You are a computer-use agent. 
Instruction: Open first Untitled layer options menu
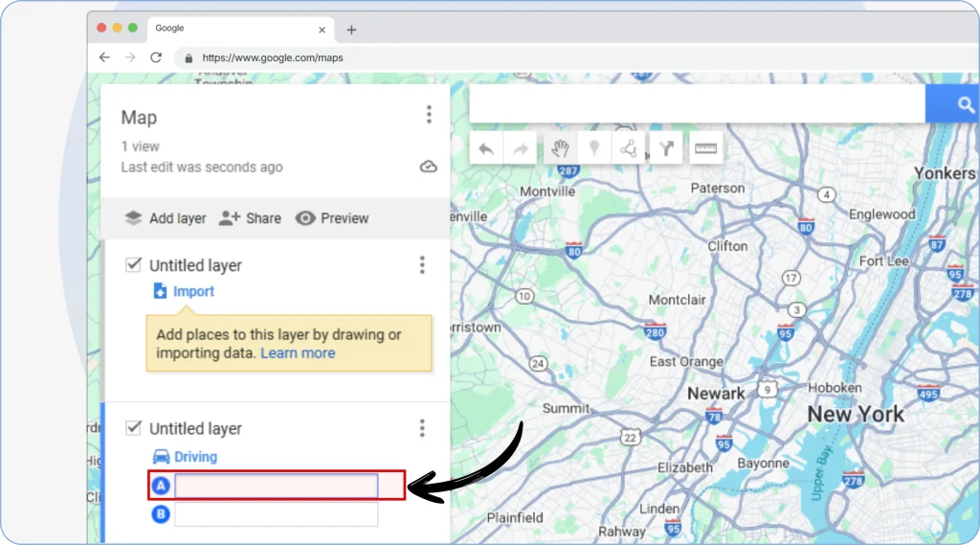coord(422,264)
